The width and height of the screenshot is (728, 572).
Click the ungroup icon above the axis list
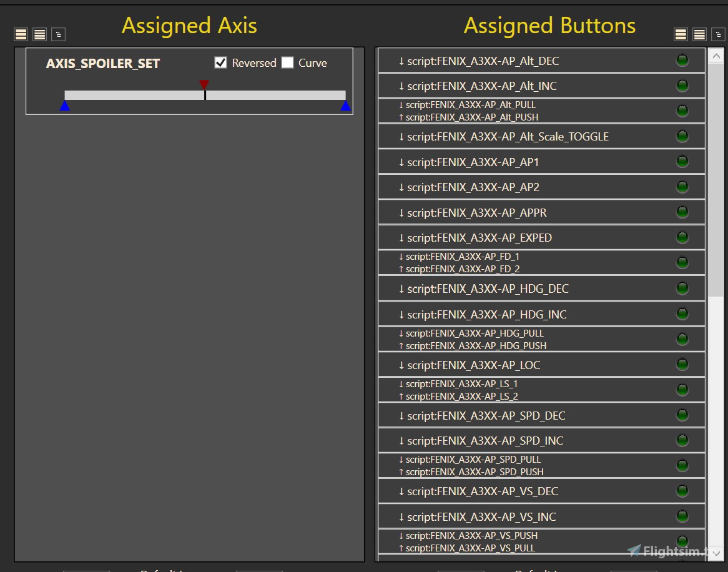(x=58, y=34)
